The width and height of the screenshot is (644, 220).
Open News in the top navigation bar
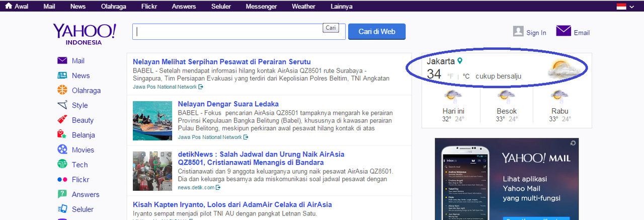click(78, 7)
